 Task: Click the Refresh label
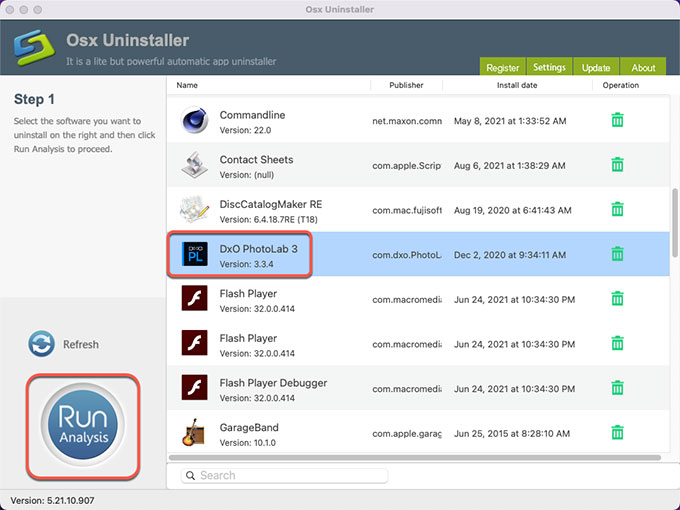pos(81,345)
